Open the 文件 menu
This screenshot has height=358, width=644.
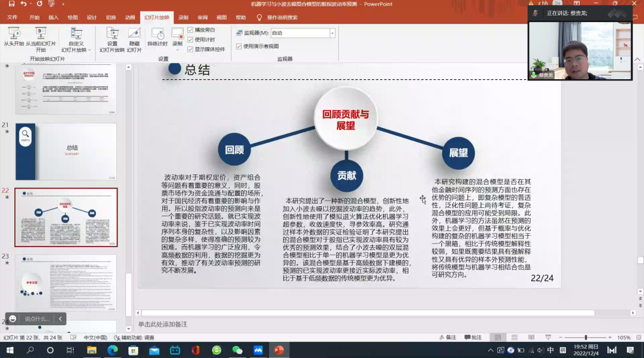(x=13, y=17)
